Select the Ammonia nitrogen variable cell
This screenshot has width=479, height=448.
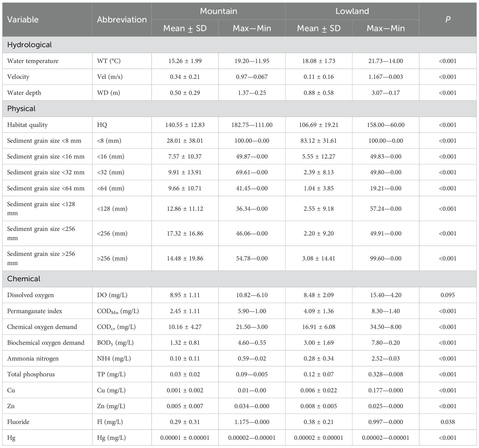tap(33, 359)
